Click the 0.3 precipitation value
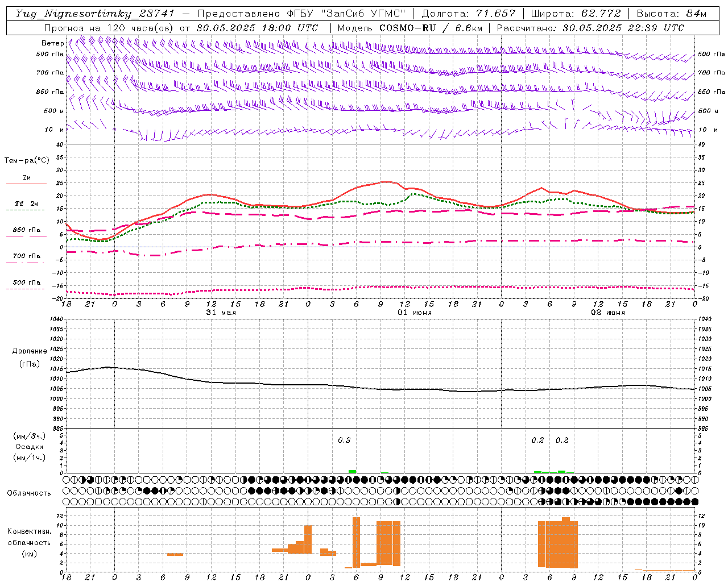Image resolution: width=728 pixels, height=582 pixels. 344,440
